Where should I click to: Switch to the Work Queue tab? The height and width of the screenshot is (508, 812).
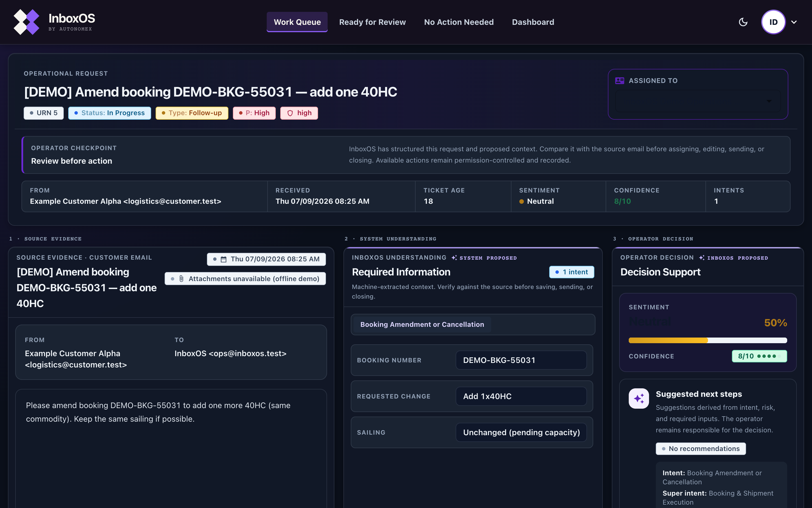click(x=297, y=22)
